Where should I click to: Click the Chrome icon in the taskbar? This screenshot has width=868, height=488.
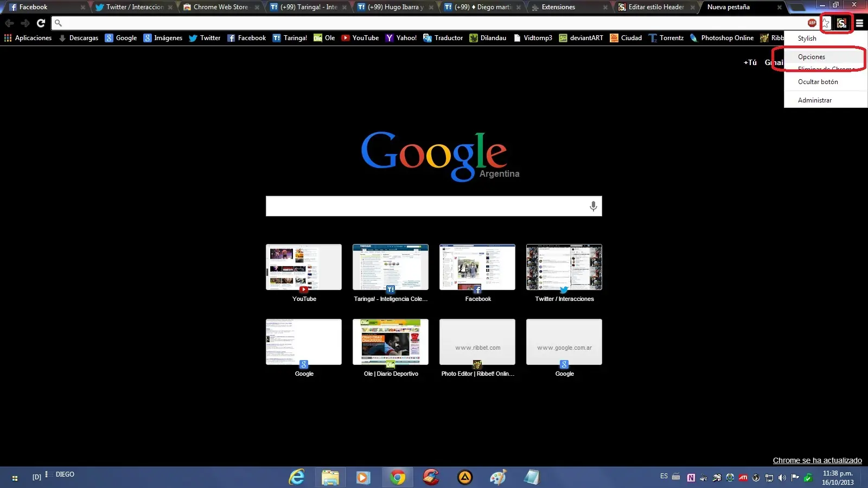[x=398, y=477]
